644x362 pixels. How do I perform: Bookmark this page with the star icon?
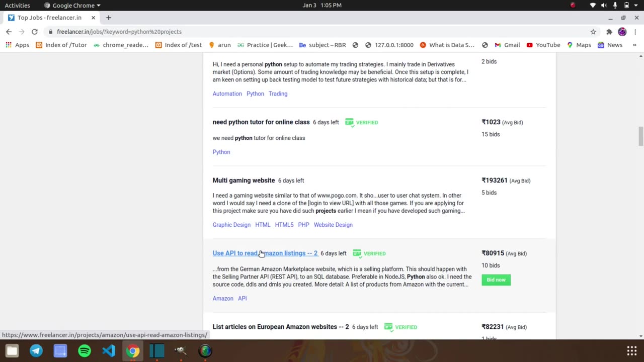point(593,32)
